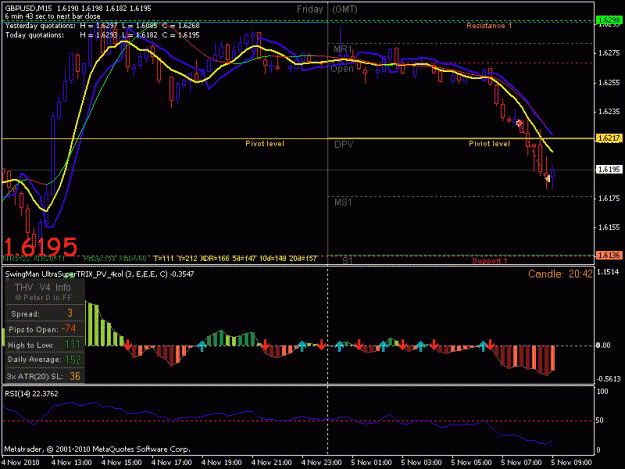This screenshot has width=625, height=469.
Task: Click the 'MR1' level label
Action: [x=343, y=49]
